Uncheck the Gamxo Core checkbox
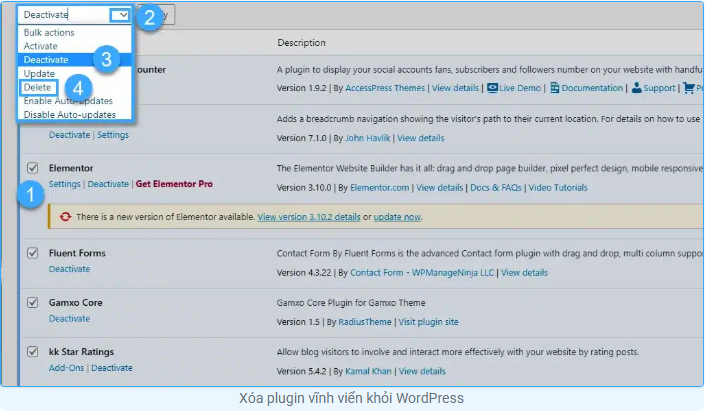This screenshot has height=413, width=705. click(x=32, y=302)
